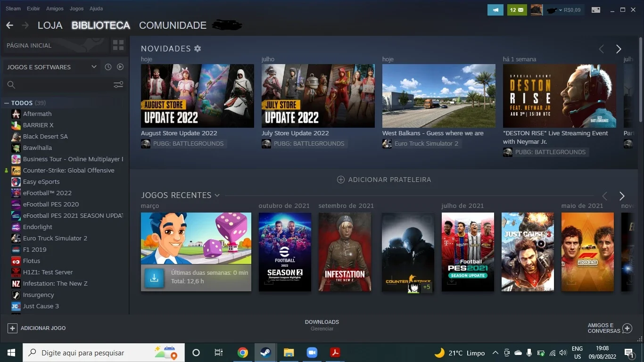Open the green notifications envelope showing 12
The image size is (644, 362).
tap(517, 9)
